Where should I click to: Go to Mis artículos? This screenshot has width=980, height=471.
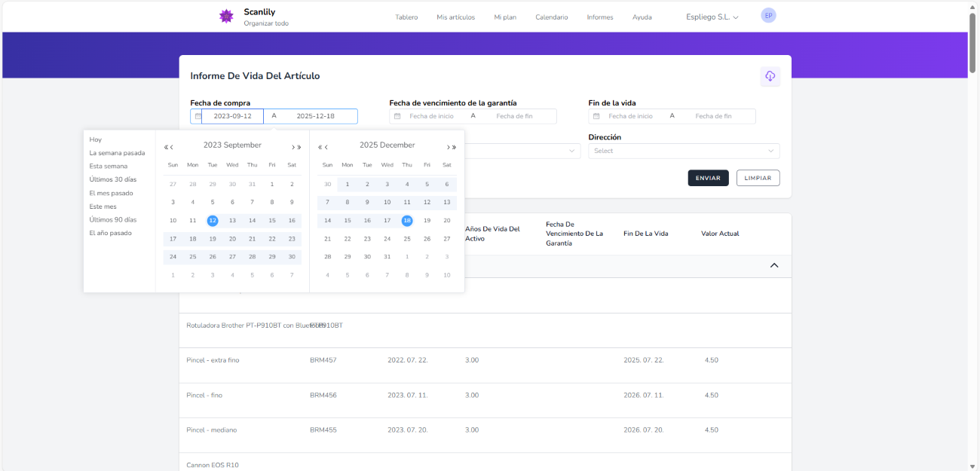coord(455,17)
